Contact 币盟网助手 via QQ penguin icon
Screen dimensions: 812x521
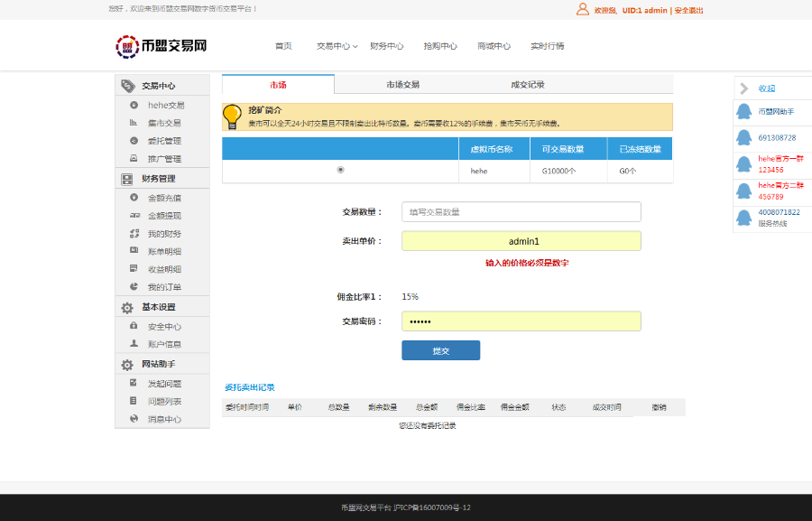(745, 111)
